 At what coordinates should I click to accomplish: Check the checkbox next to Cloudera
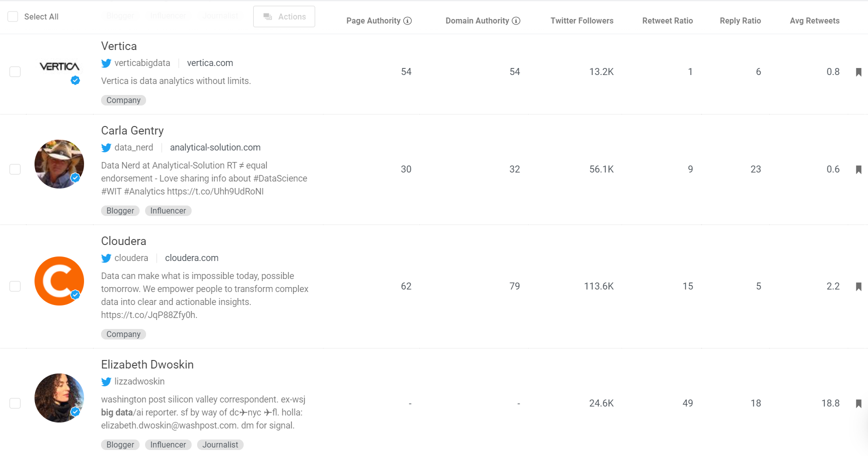(15, 286)
